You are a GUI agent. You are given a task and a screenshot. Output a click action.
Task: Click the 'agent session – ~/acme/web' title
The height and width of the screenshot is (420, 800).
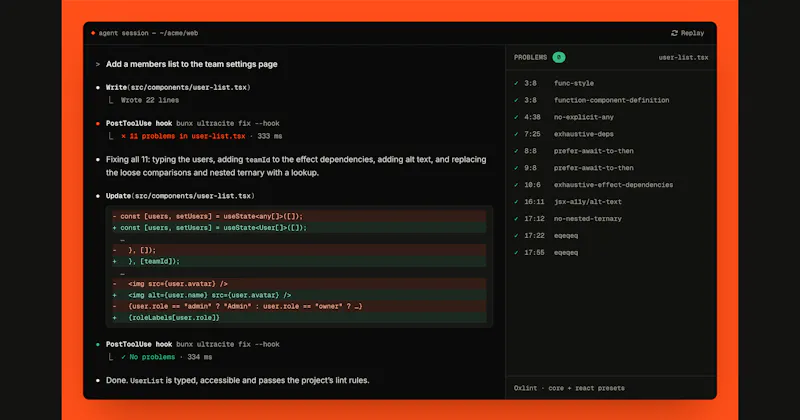[148, 33]
